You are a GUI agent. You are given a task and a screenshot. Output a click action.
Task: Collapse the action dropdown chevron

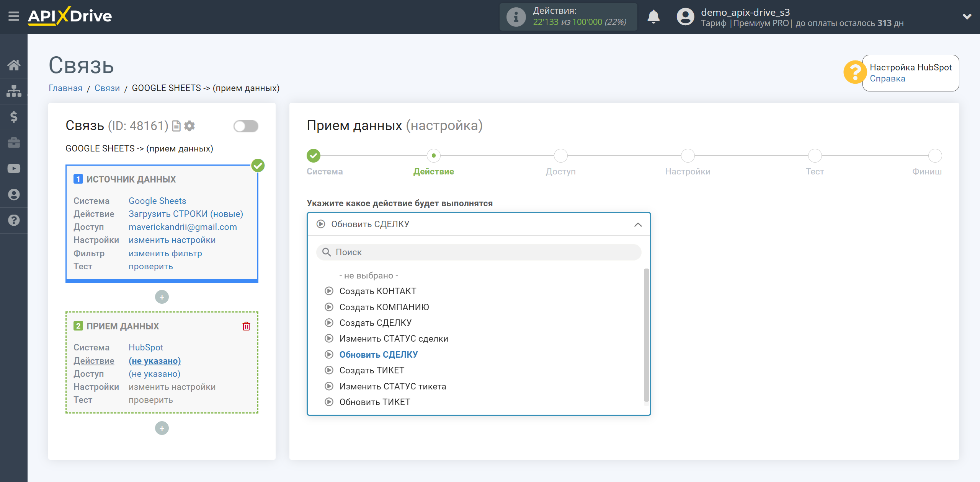[638, 225]
